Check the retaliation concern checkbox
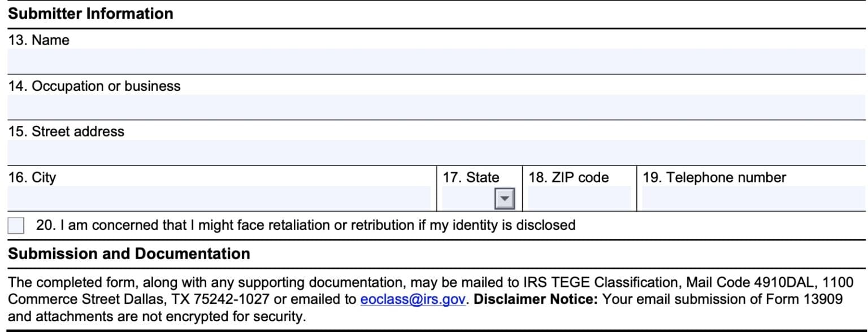This screenshot has width=868, height=332. (x=16, y=225)
